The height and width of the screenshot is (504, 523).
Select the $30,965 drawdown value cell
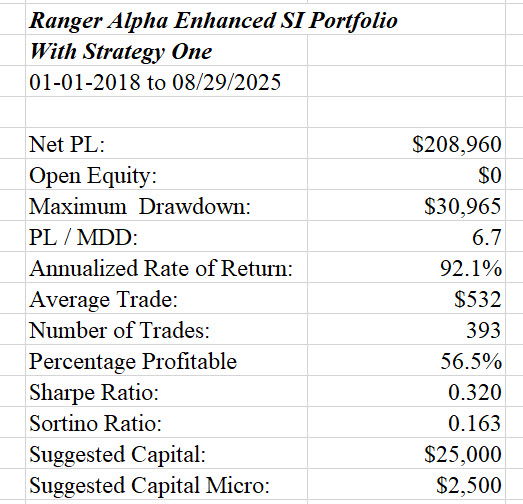(406, 205)
